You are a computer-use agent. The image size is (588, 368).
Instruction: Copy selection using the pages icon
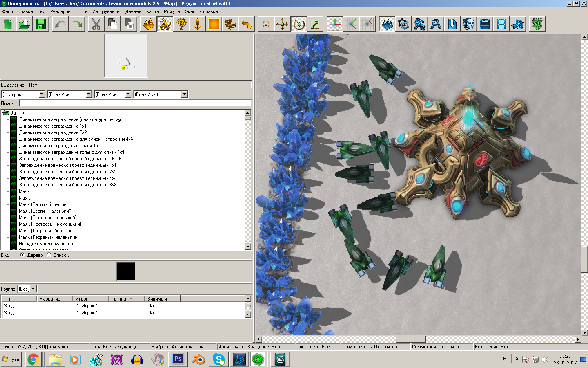[x=113, y=24]
